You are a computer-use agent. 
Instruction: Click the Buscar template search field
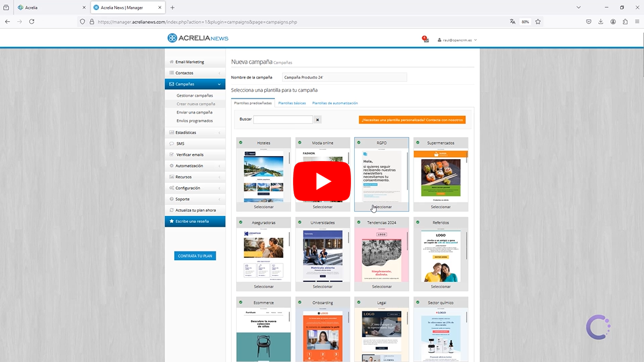(283, 119)
